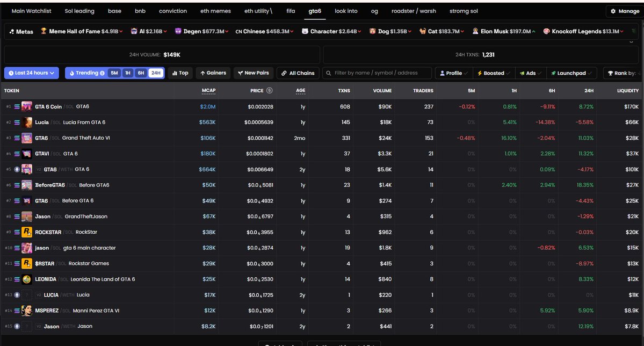
Task: Open the ROCKSTAR token logo
Action: coord(27,232)
